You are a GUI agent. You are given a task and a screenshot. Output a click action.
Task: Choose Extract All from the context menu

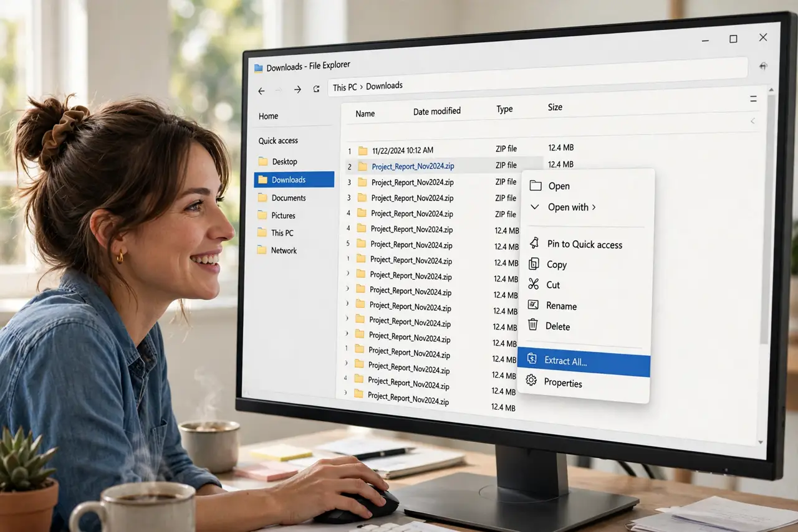point(584,362)
